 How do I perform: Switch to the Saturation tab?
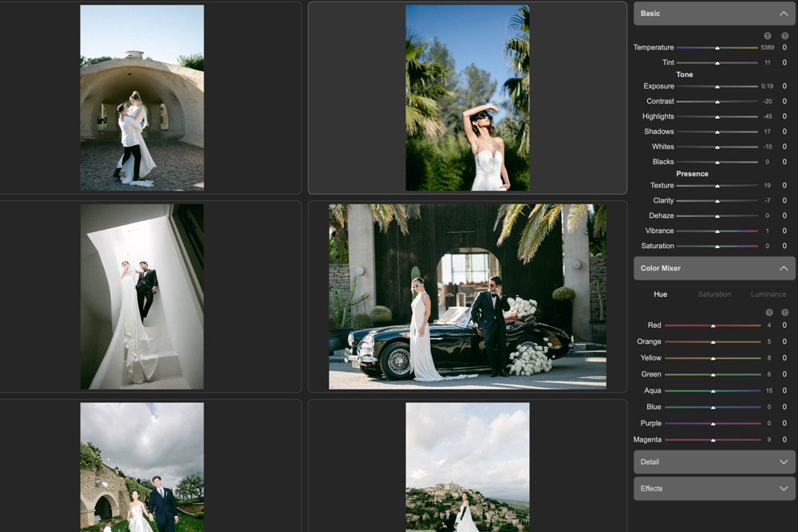pos(714,294)
